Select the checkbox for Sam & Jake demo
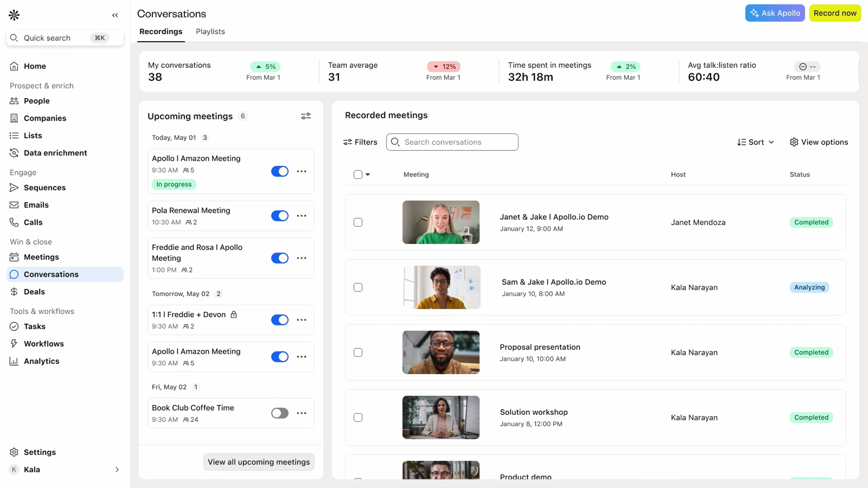The height and width of the screenshot is (488, 868). [358, 287]
